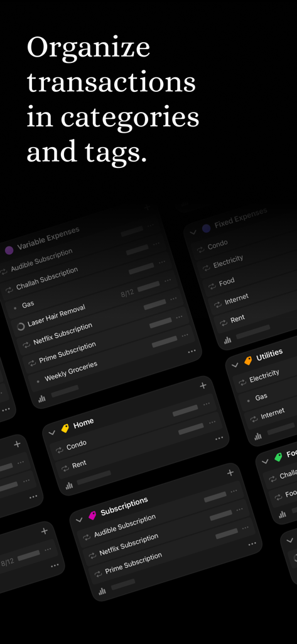This screenshot has height=644, width=297.
Task: Click the 8/12 progress on Laser Hair Removal
Action: [x=127, y=293]
